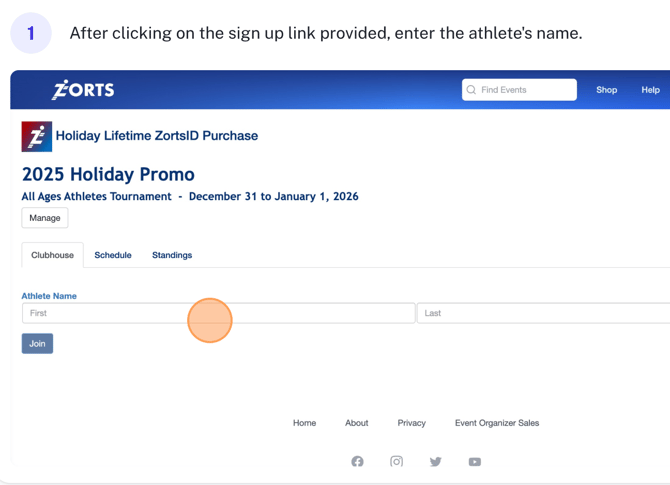The image size is (670, 485).
Task: Open the Shop link in header
Action: 606,90
